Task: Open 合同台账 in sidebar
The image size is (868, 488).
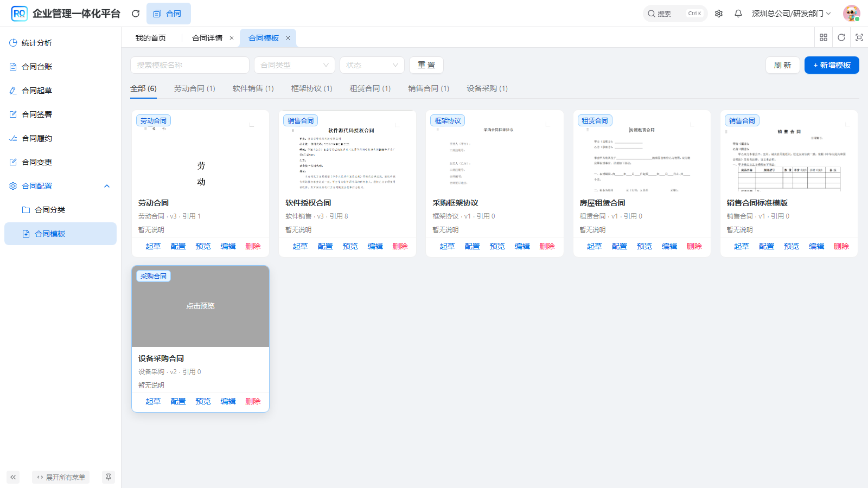Action: (60, 67)
